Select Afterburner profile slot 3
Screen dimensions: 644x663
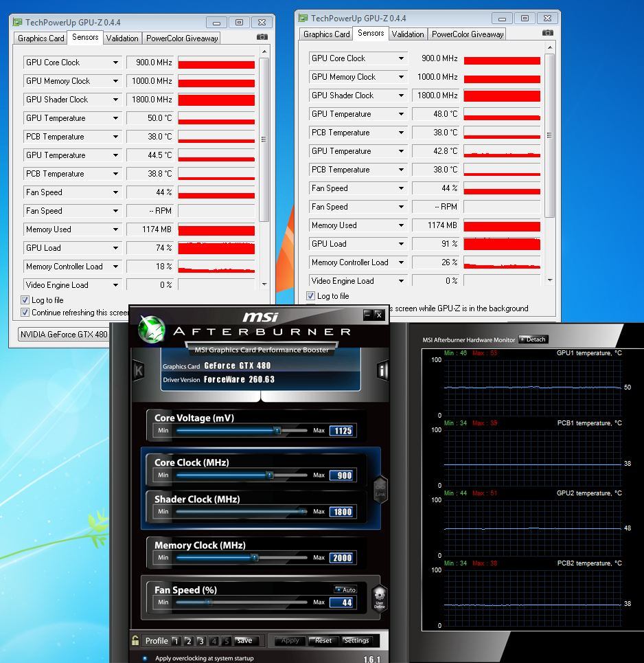tap(201, 641)
